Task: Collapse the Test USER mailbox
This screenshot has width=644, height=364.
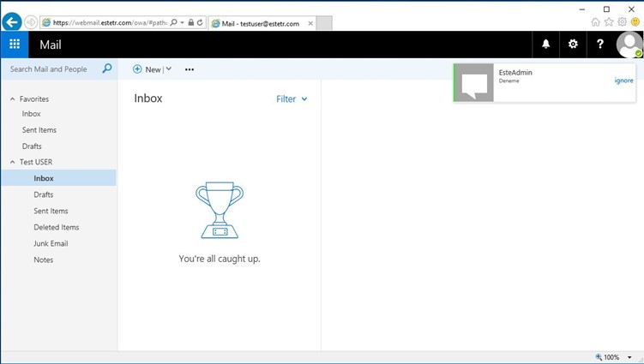Action: [x=12, y=162]
